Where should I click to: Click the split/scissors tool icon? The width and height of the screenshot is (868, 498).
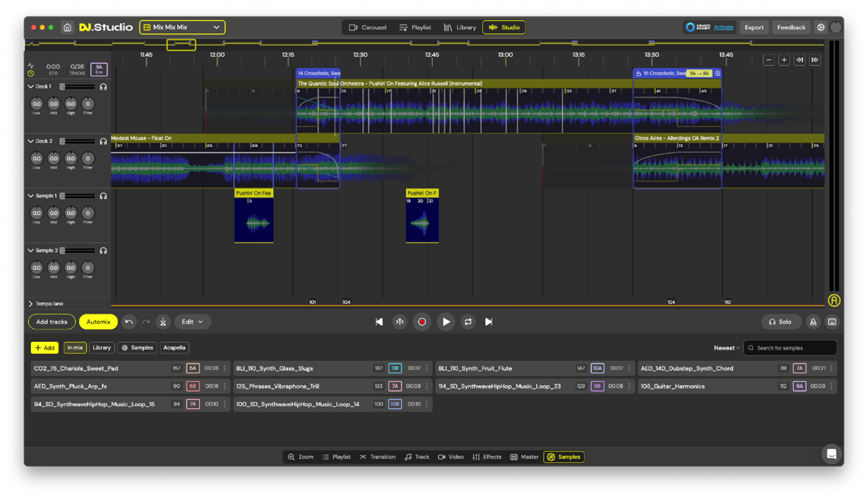(163, 322)
